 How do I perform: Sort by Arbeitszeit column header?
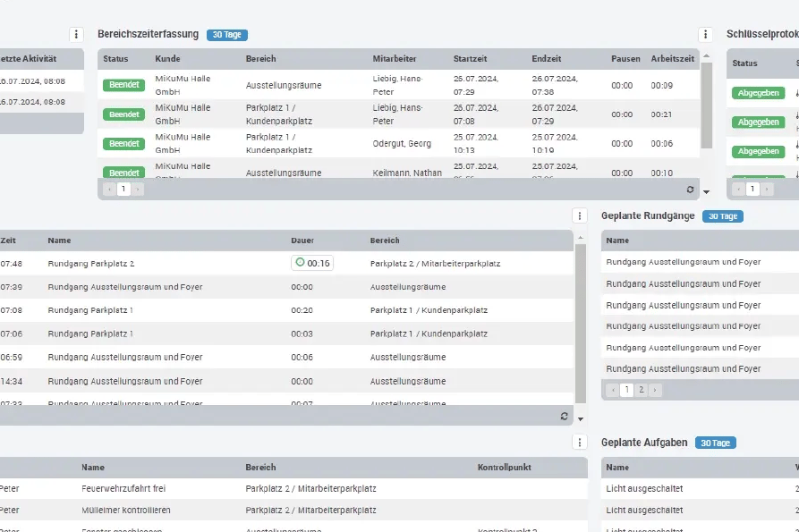672,58
